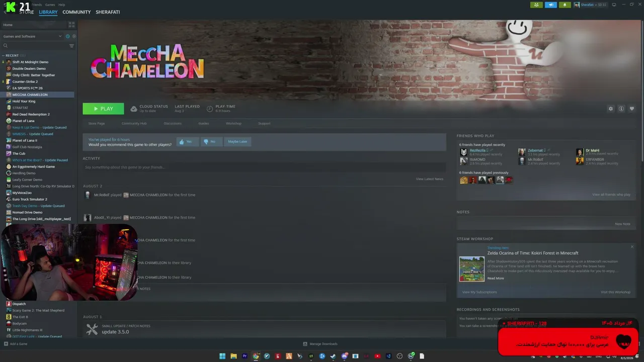Open the green notifications bell icon
The width and height of the screenshot is (644, 362).
(565, 5)
